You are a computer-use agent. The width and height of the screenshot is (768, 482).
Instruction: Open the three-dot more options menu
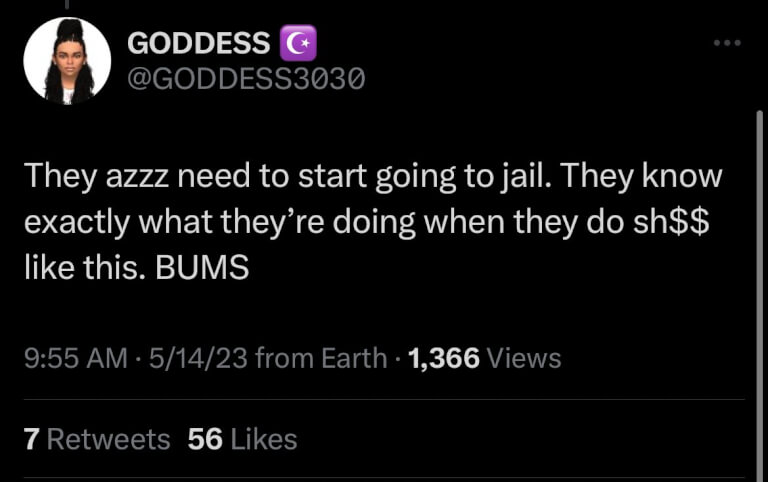(x=727, y=43)
